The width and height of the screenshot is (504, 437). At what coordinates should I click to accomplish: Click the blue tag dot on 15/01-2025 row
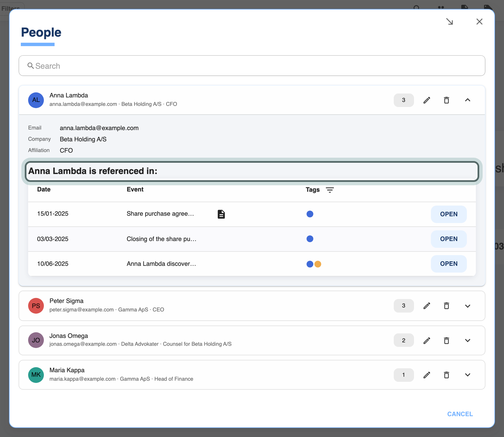(x=310, y=214)
